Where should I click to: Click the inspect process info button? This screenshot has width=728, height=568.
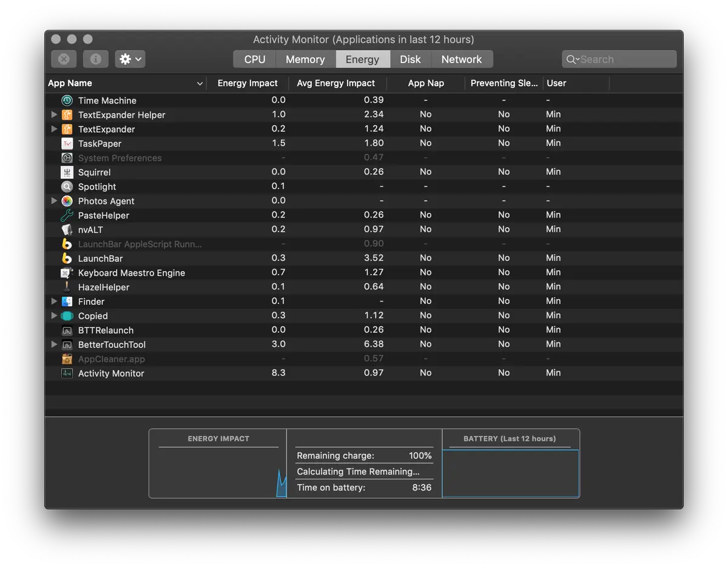[95, 59]
